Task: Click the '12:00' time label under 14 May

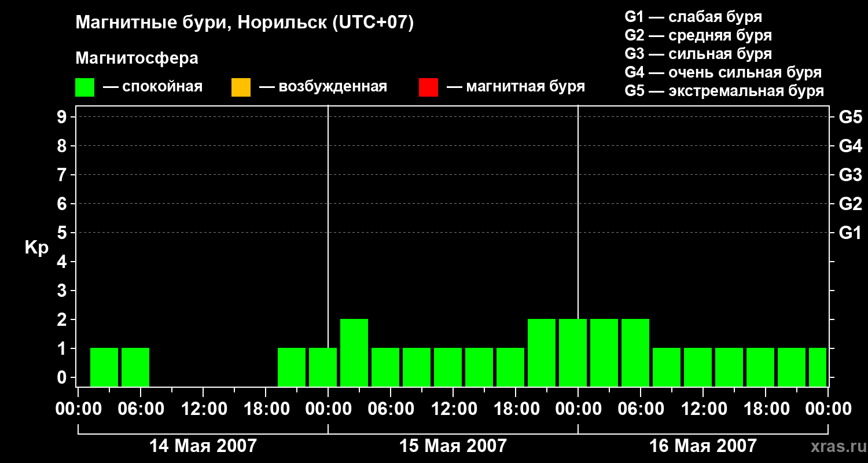Action: [204, 409]
